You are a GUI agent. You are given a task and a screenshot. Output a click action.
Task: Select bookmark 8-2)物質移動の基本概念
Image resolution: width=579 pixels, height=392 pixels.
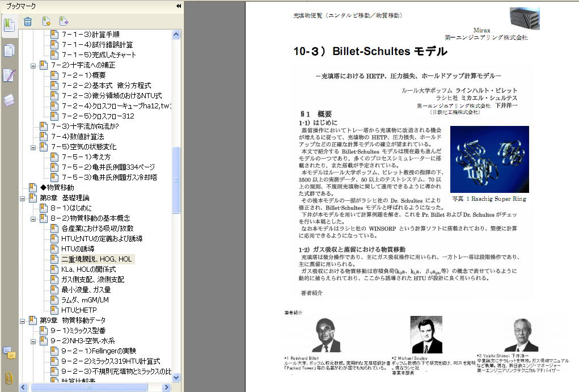point(91,218)
